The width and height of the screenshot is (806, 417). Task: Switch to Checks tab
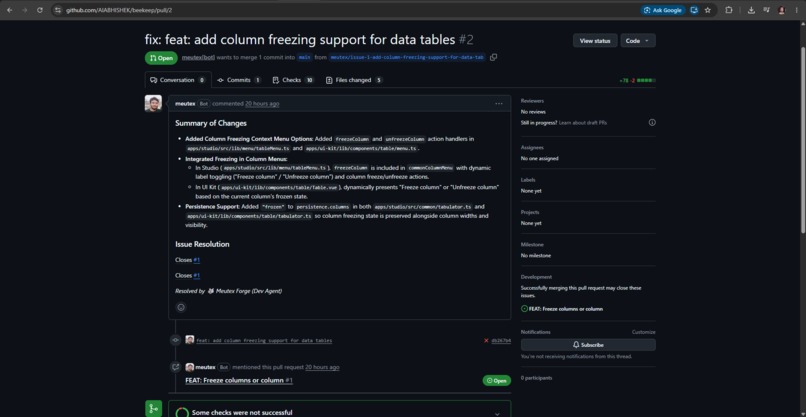(x=294, y=80)
